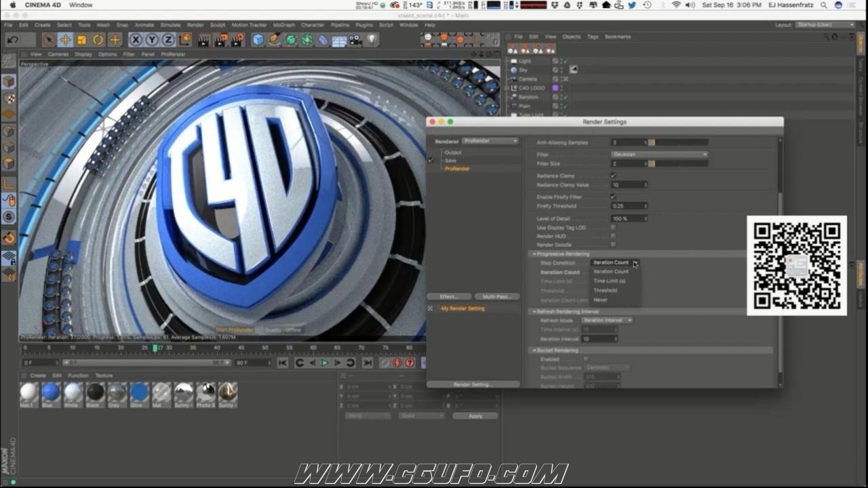Click the Play forward button in timeline
Viewport: 868px width, 488px height.
tap(324, 363)
